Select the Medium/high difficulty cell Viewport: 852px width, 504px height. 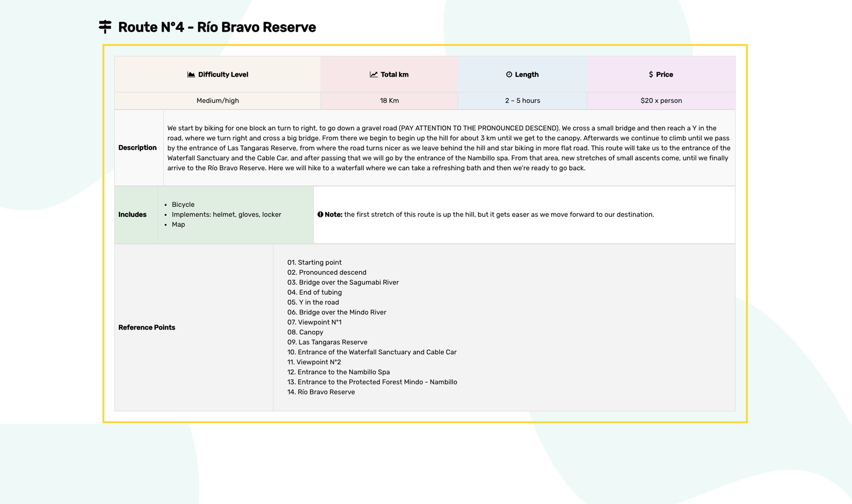pyautogui.click(x=217, y=101)
